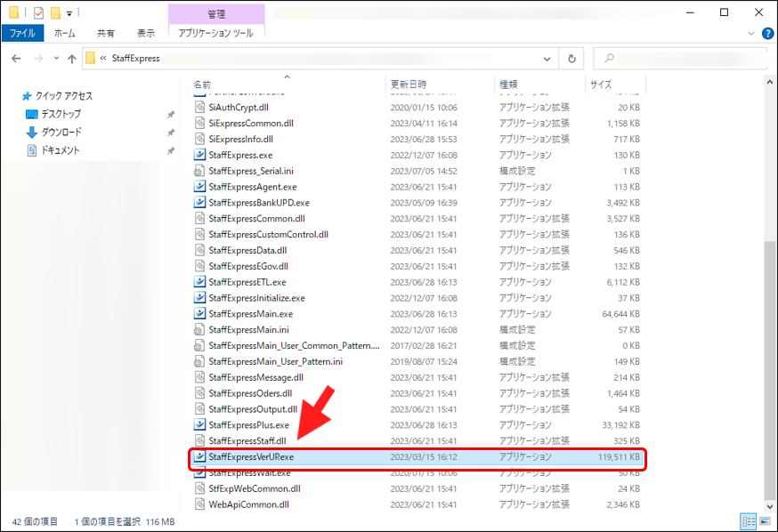Click the file list scroll up arrow
The width and height of the screenshot is (778, 532).
(770, 82)
